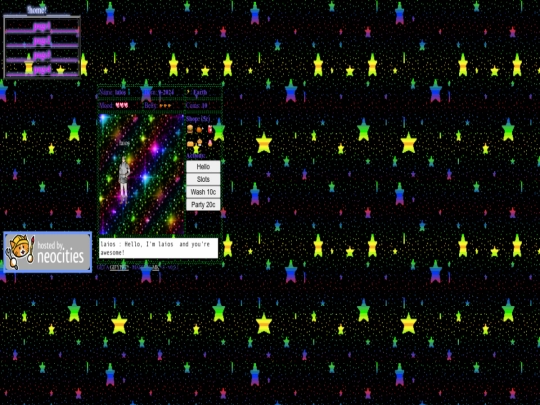Throw a Party for 20c

(x=203, y=205)
